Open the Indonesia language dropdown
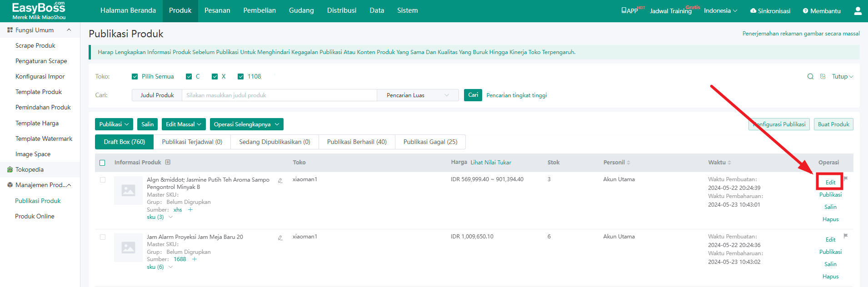Viewport: 868px width, 287px height. pos(720,10)
